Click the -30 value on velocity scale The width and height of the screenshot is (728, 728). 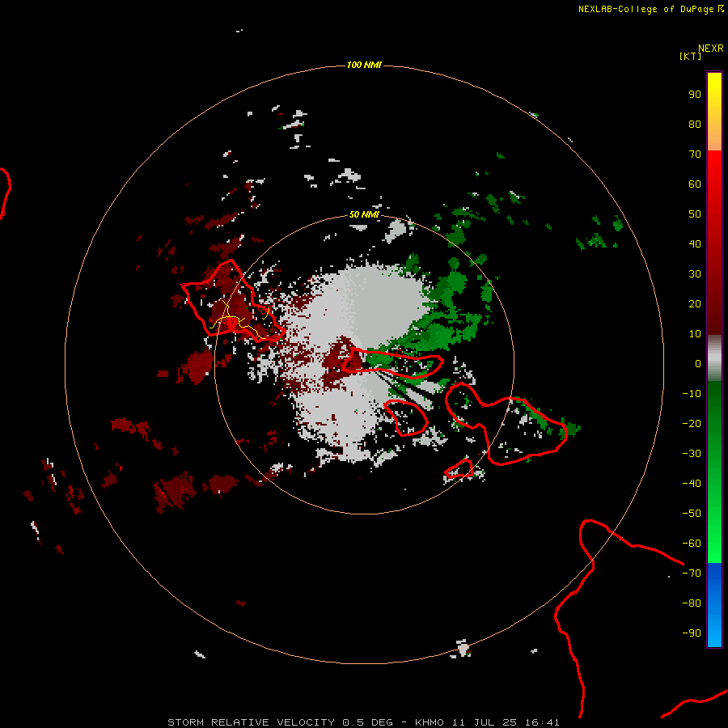pos(692,454)
